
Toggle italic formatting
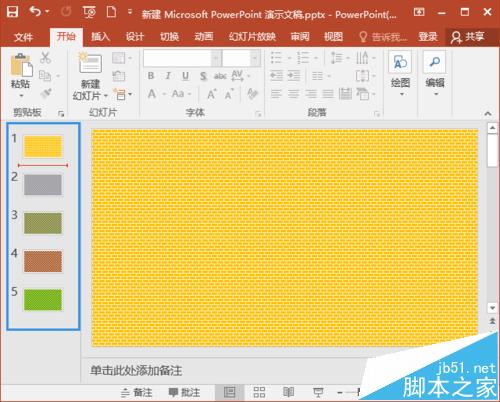pos(168,76)
